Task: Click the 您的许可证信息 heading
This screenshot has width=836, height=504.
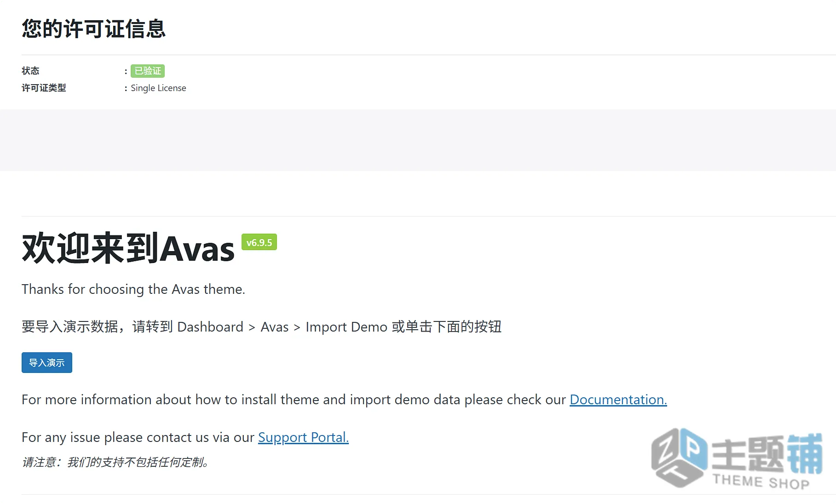Action: click(x=93, y=29)
